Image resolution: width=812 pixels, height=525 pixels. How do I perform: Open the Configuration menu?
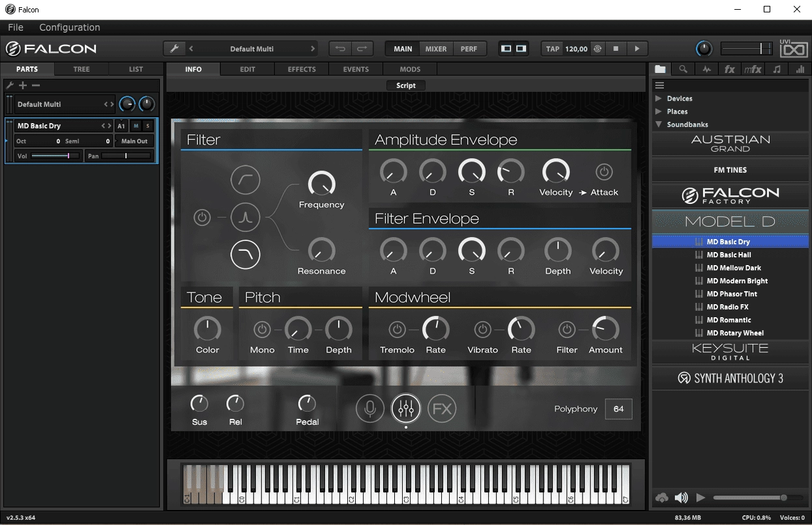tap(70, 27)
